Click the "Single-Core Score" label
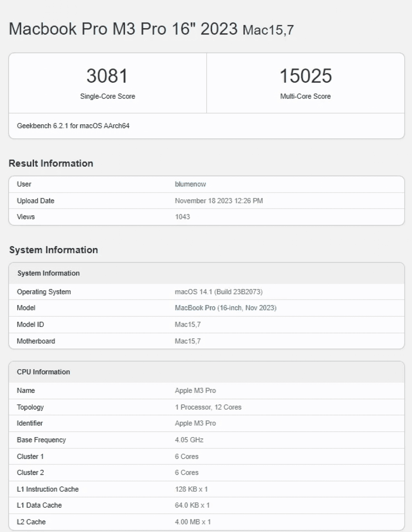The image size is (412, 532). pos(107,96)
